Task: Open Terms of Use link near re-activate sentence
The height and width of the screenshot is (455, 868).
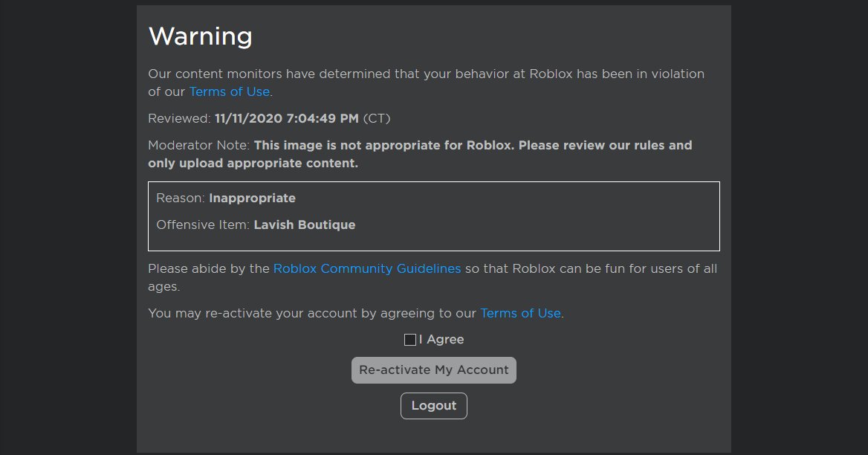Action: (520, 313)
